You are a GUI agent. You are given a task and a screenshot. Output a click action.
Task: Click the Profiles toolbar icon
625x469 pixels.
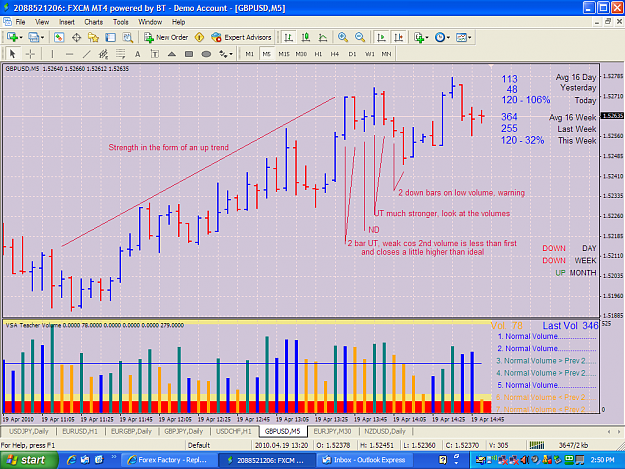(33, 37)
